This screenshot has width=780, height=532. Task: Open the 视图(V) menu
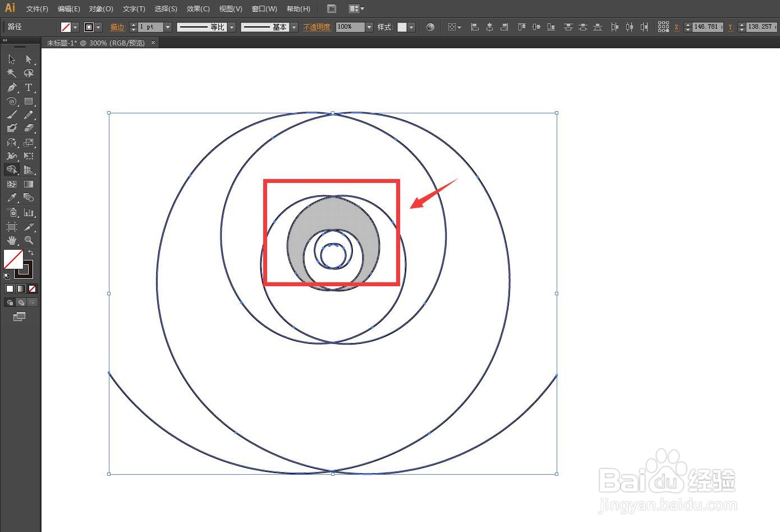[x=231, y=9]
